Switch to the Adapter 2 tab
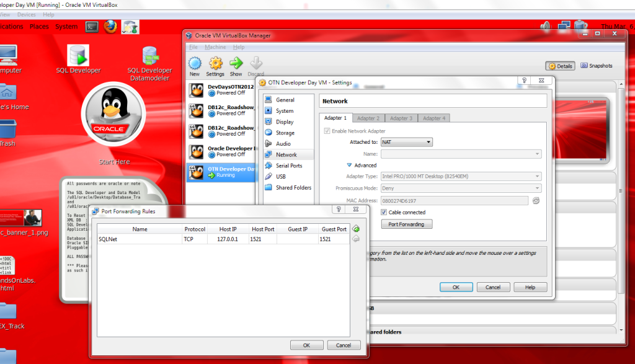635x364 pixels. [x=368, y=118]
